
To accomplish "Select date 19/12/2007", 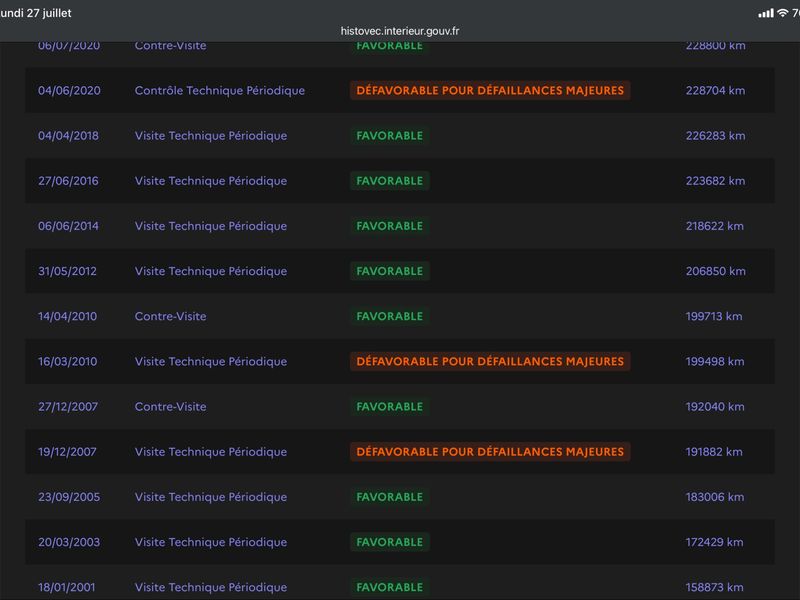I will tap(67, 452).
